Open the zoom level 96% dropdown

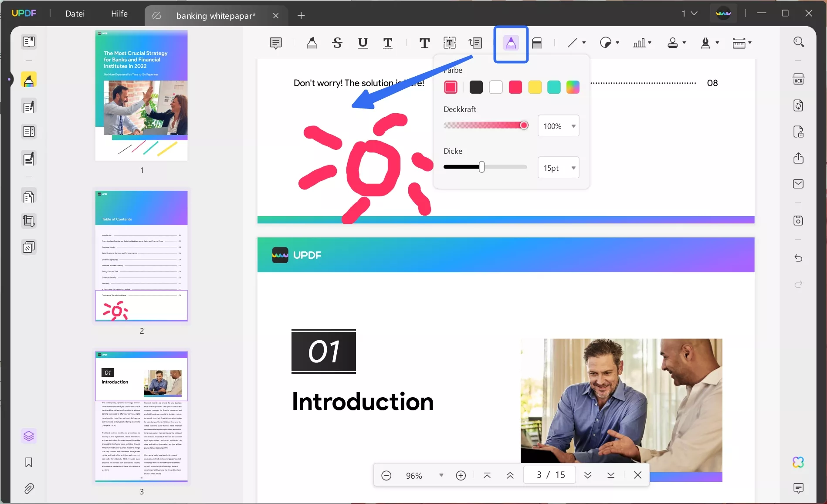pos(441,475)
